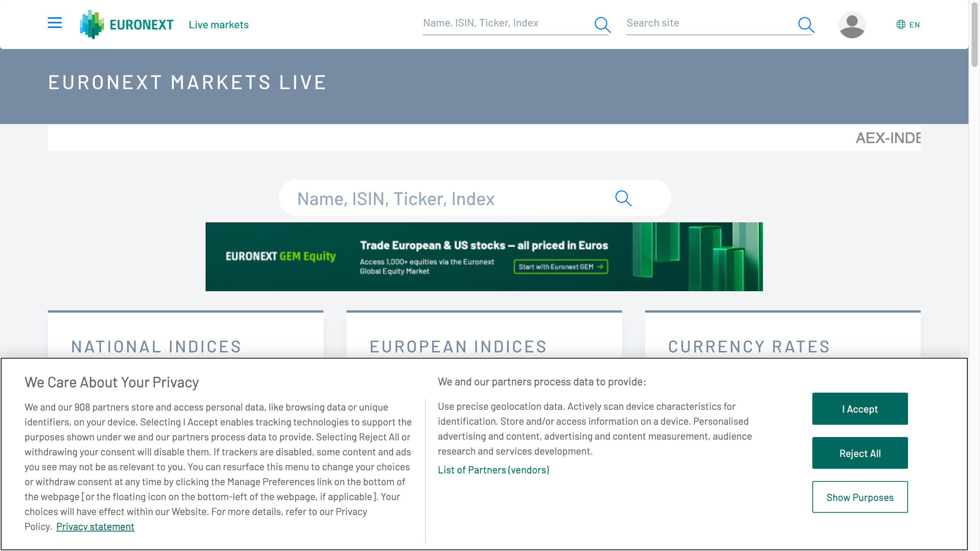
Task: Open the Privacy statement link
Action: pyautogui.click(x=95, y=527)
